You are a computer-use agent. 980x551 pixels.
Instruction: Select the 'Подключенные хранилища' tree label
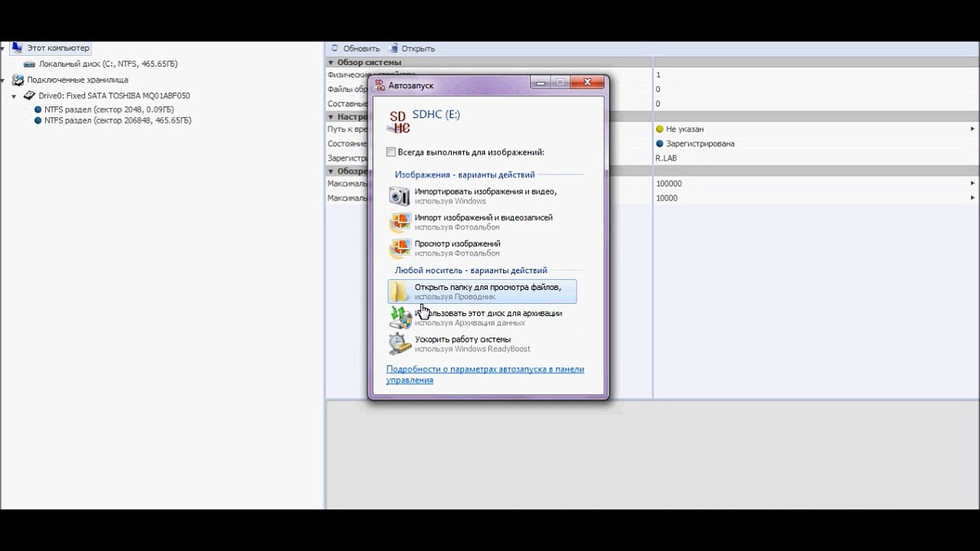[77, 80]
